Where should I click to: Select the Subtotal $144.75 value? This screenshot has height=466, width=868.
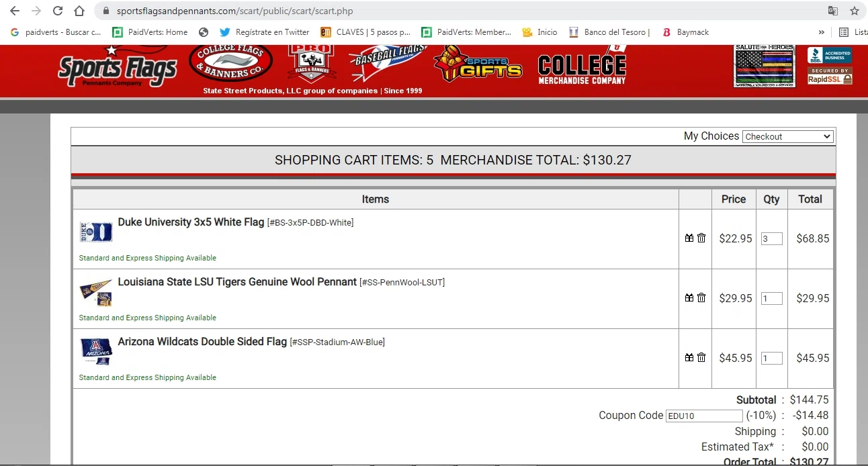809,400
